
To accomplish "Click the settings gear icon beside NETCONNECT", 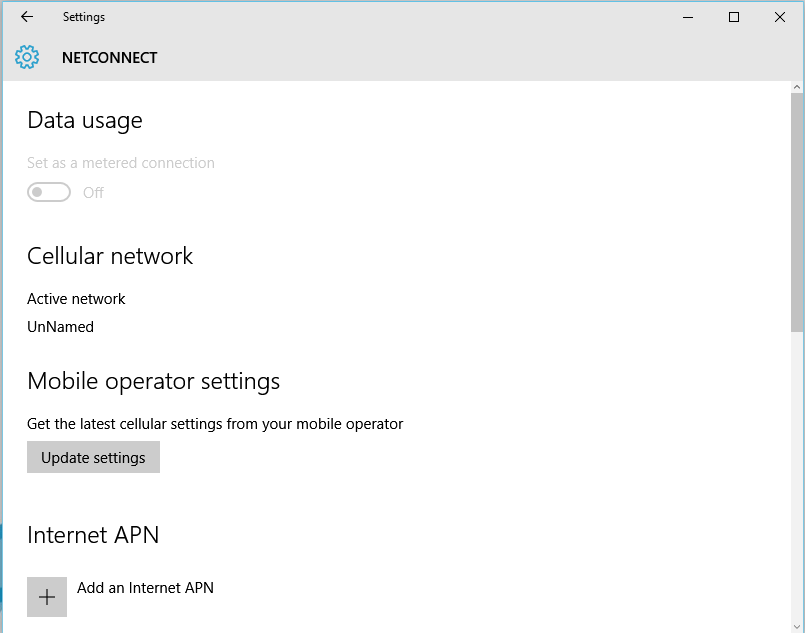I will tap(27, 57).
